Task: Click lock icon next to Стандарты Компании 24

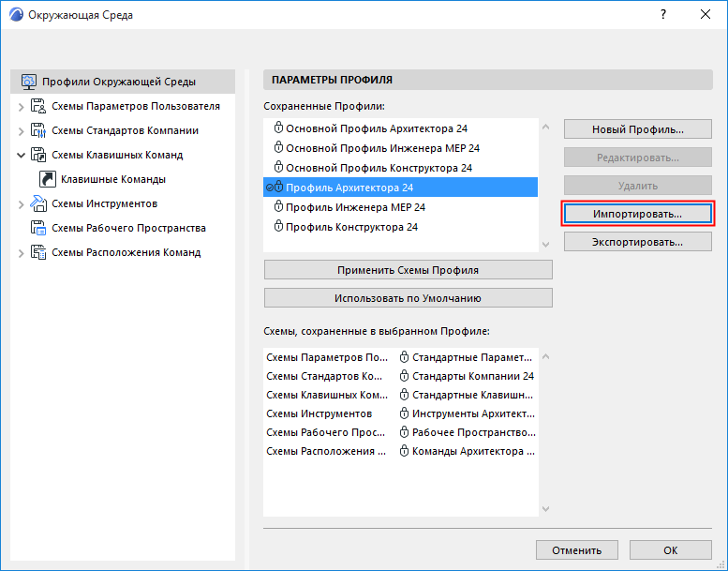Action: click(405, 376)
